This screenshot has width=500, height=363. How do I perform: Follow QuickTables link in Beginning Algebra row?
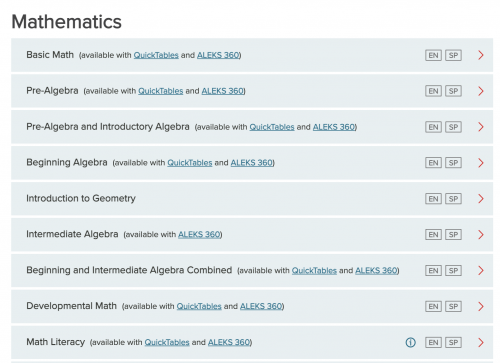[x=190, y=163]
